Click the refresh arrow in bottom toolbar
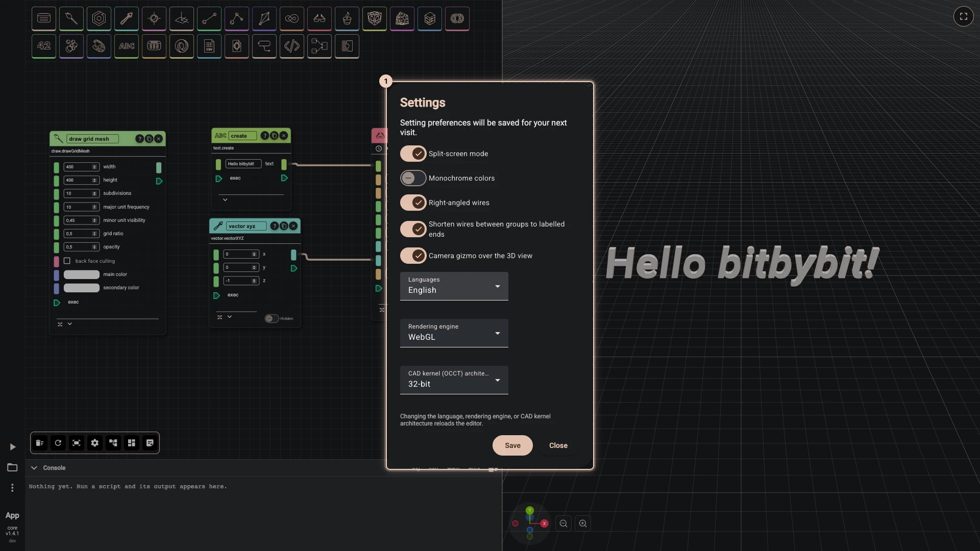This screenshot has width=980, height=551. (x=58, y=443)
